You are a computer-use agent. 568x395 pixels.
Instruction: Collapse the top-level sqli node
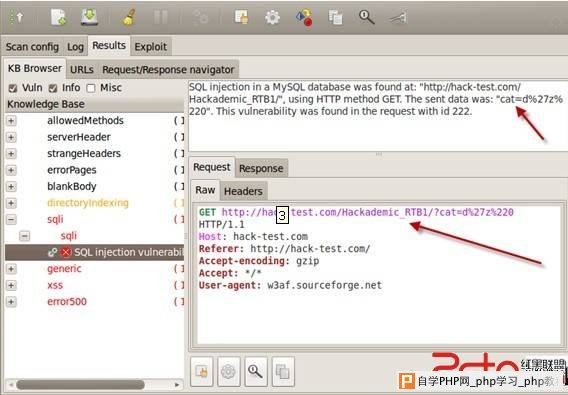click(11, 219)
